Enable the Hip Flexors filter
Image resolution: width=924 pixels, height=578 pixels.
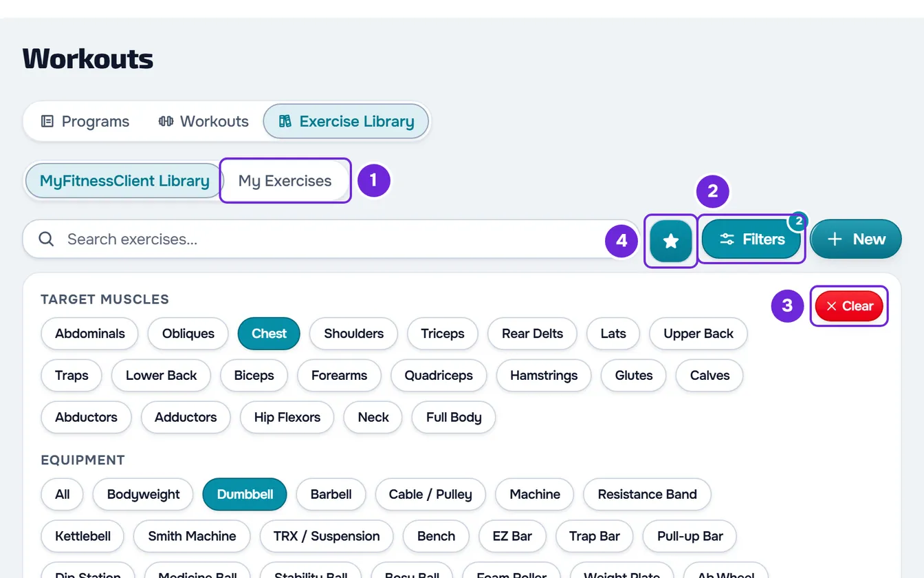287,418
